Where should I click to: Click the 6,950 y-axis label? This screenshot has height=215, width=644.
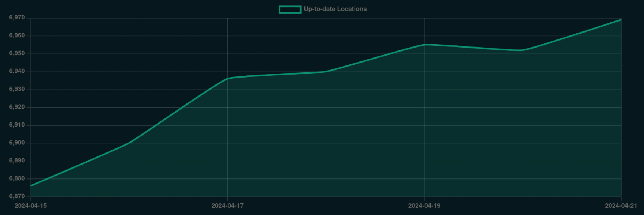pyautogui.click(x=17, y=53)
